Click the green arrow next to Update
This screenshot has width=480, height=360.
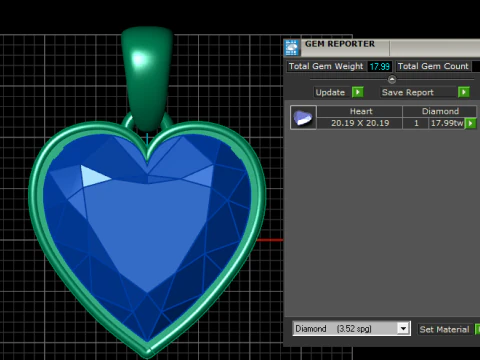[358, 92]
